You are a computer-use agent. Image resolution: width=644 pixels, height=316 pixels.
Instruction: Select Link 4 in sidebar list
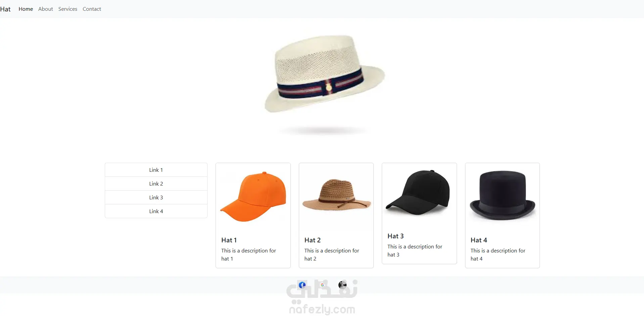click(156, 211)
